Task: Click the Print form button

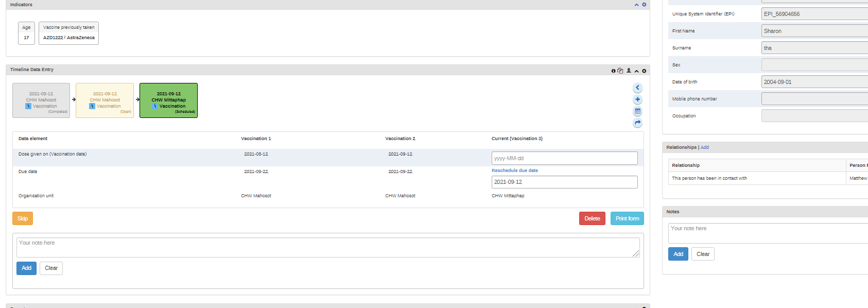Action: [x=627, y=218]
